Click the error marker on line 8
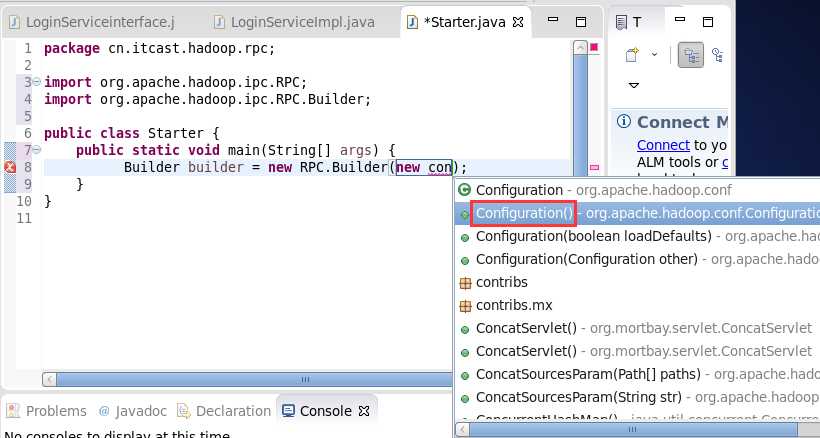 (10, 167)
